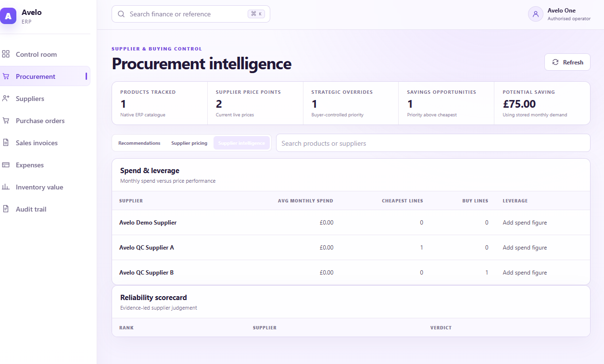The image size is (604, 364).
Task: Click the Cheapest Lines column header
Action: (403, 201)
